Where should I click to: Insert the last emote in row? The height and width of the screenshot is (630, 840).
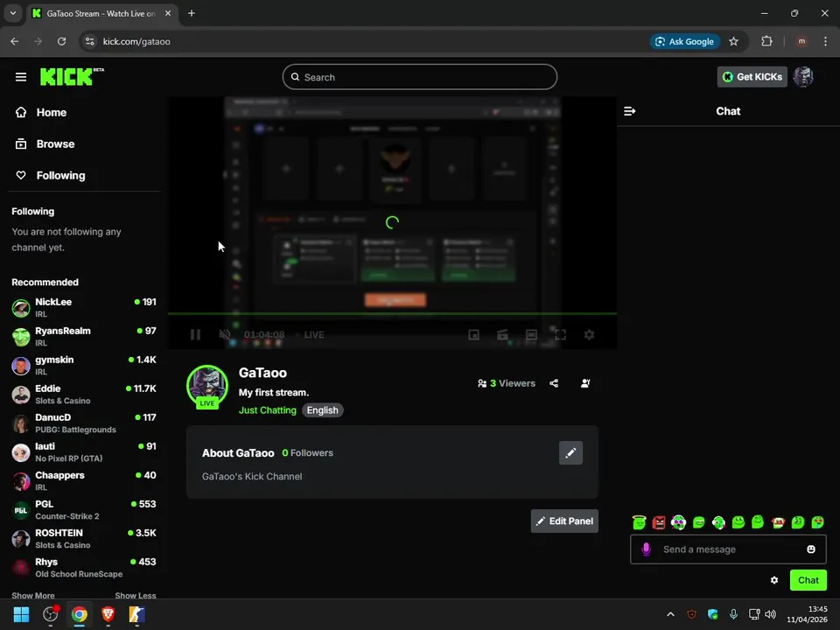tap(817, 522)
